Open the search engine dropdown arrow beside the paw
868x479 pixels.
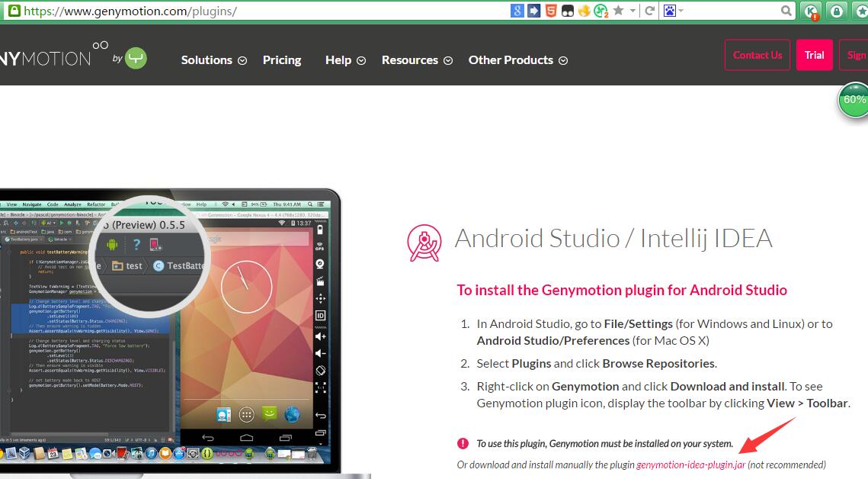[x=681, y=11]
